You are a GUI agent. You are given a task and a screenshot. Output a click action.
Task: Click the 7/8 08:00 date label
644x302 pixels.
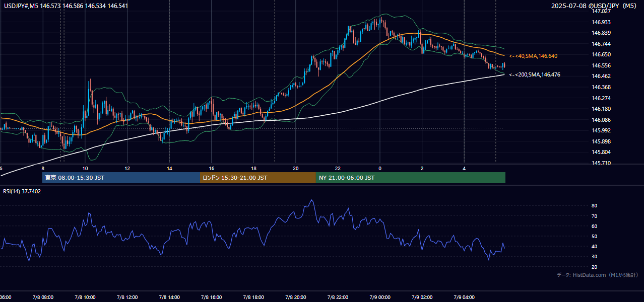[x=42, y=297]
